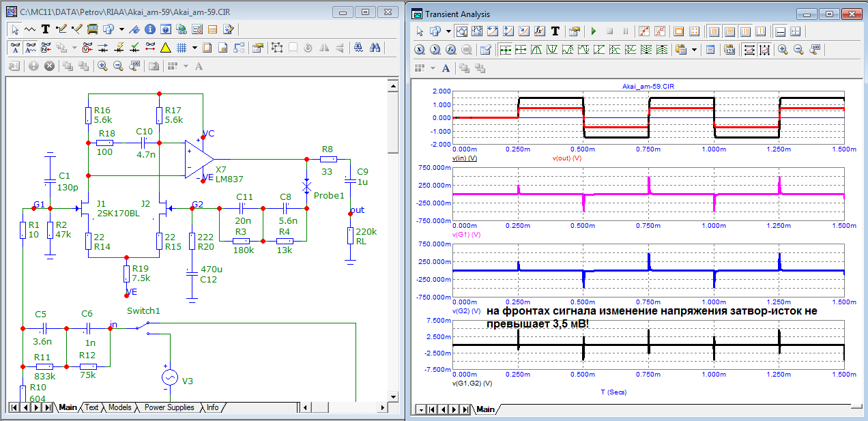
Task: Click the Info page tab
Action: (213, 407)
